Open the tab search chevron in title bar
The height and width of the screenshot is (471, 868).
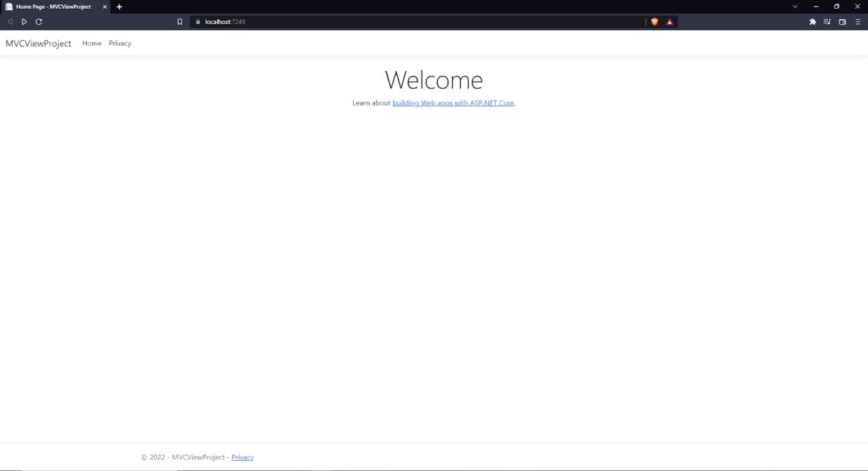point(795,7)
